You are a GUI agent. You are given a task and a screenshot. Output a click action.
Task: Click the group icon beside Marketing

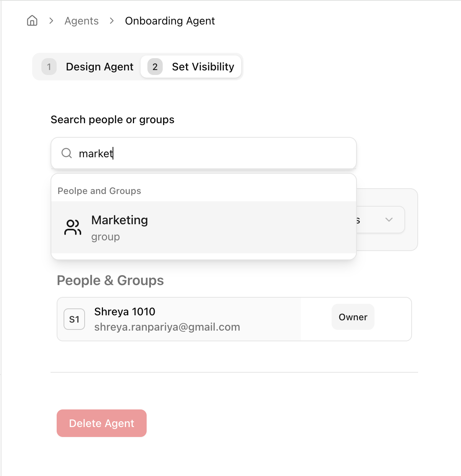tap(73, 227)
